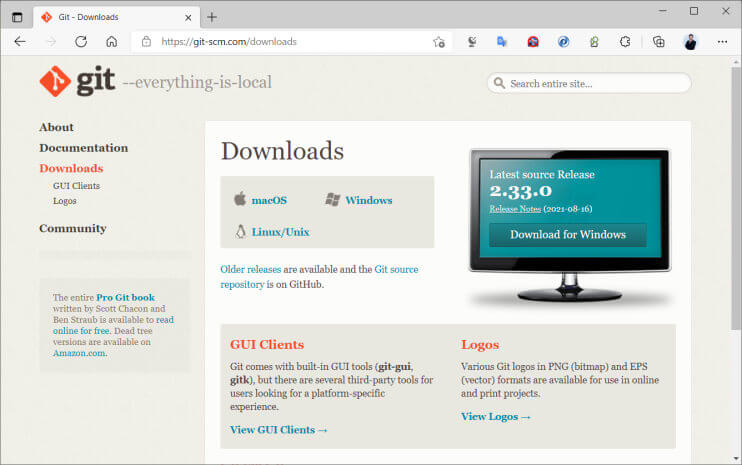742x465 pixels.
Task: Go to the Home page icon
Action: pyautogui.click(x=112, y=42)
